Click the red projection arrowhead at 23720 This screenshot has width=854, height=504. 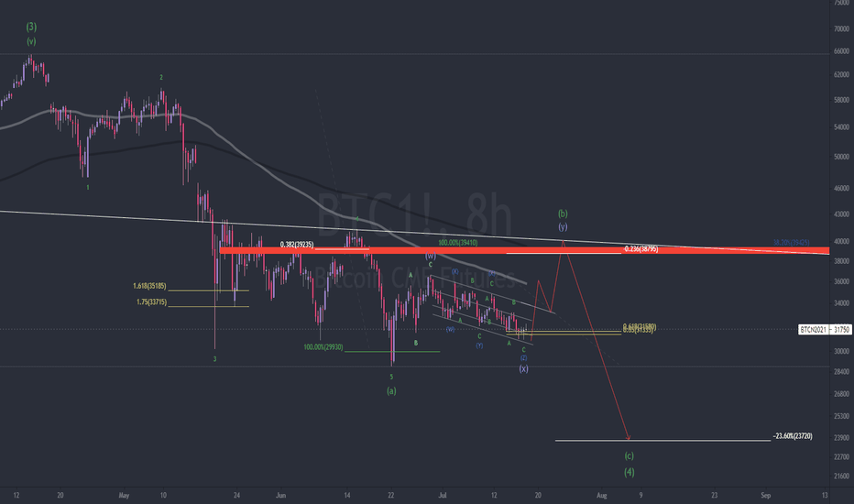point(629,437)
